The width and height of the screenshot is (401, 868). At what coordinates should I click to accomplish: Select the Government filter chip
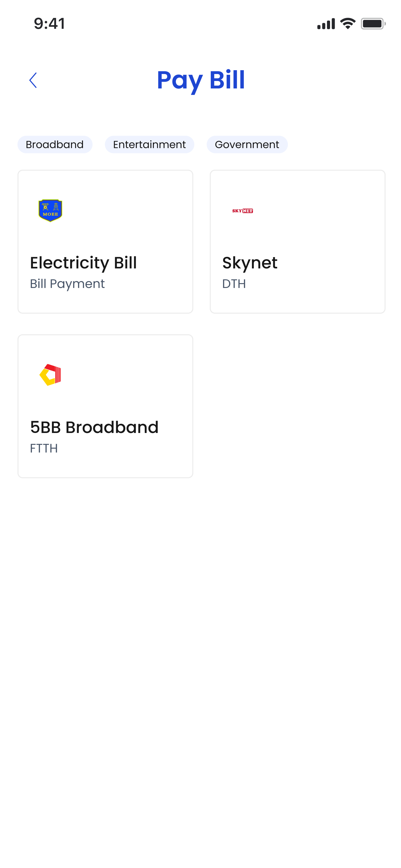(247, 144)
